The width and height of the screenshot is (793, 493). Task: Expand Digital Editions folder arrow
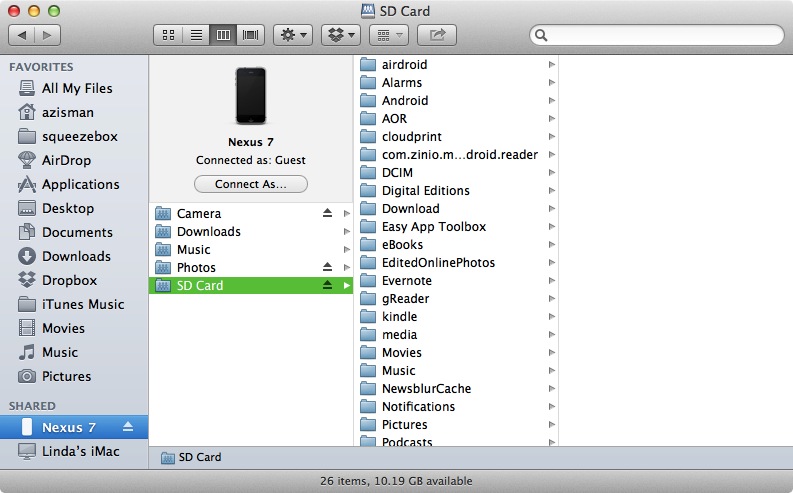[552, 191]
